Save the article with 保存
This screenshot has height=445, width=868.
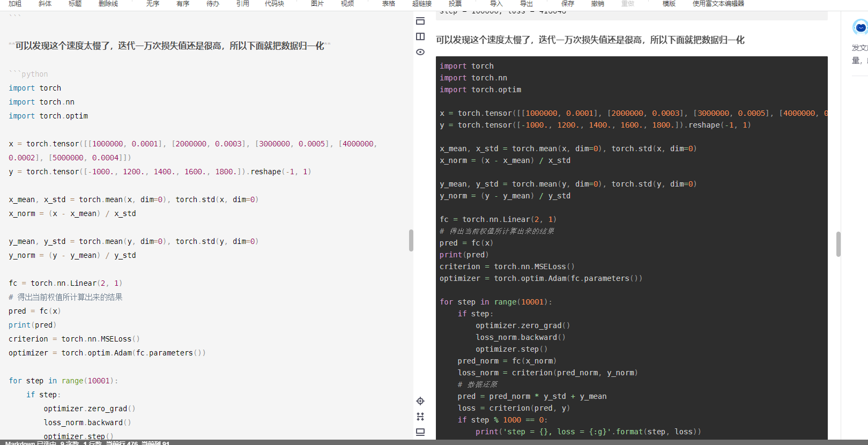pos(568,3)
